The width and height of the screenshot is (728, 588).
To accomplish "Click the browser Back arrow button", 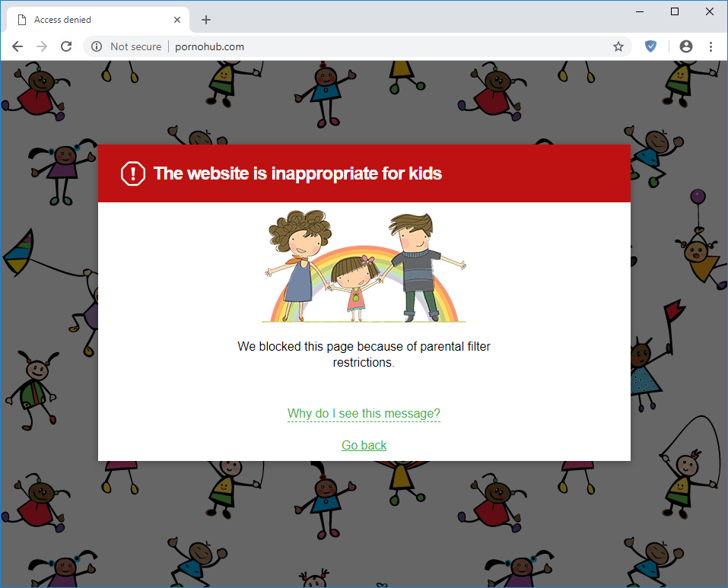I will 17,46.
